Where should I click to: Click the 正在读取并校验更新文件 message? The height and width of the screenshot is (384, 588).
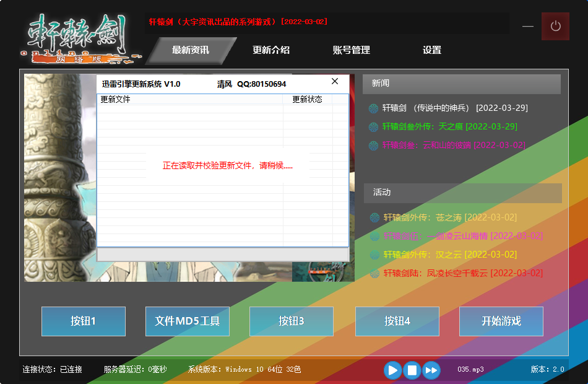pos(228,166)
